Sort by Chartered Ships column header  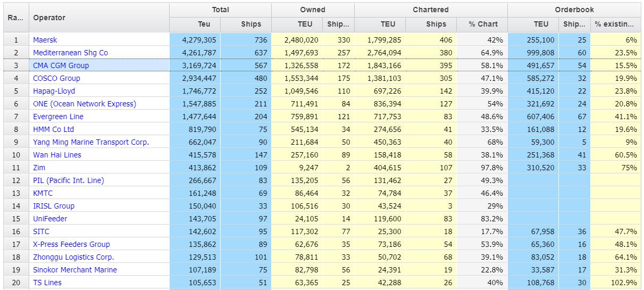pos(431,24)
